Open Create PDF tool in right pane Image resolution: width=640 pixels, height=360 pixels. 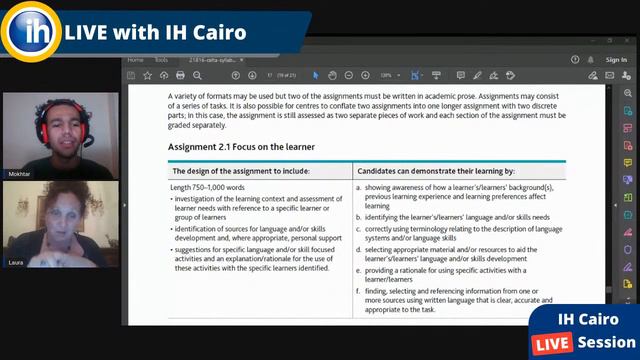(628, 146)
